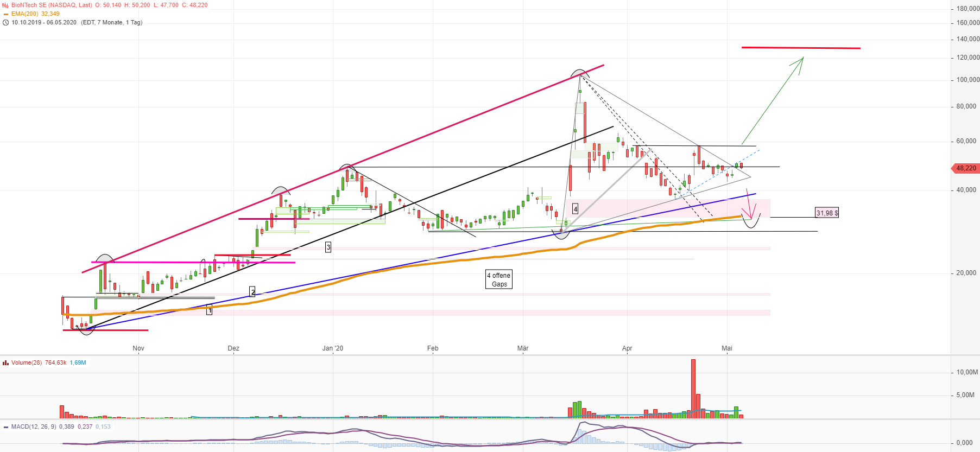Image resolution: width=980 pixels, height=452 pixels.
Task: Click the Volume bar-chart icon
Action: coord(5,363)
